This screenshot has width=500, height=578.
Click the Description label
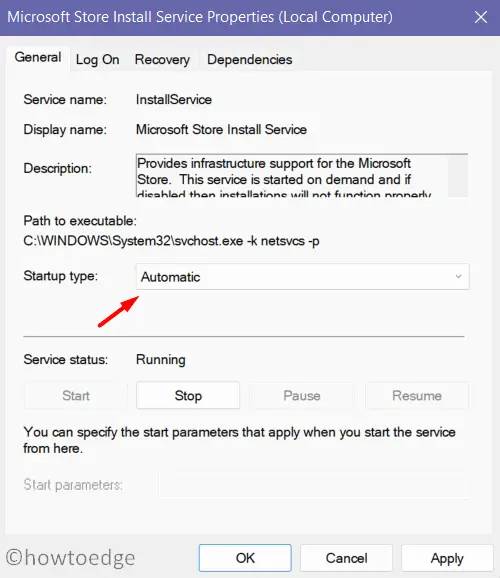point(58,168)
